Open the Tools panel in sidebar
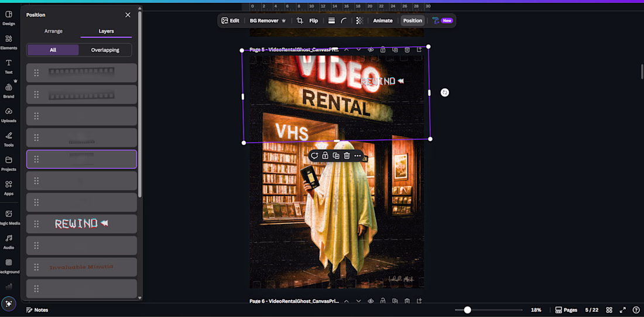The width and height of the screenshot is (644, 317). (9, 139)
